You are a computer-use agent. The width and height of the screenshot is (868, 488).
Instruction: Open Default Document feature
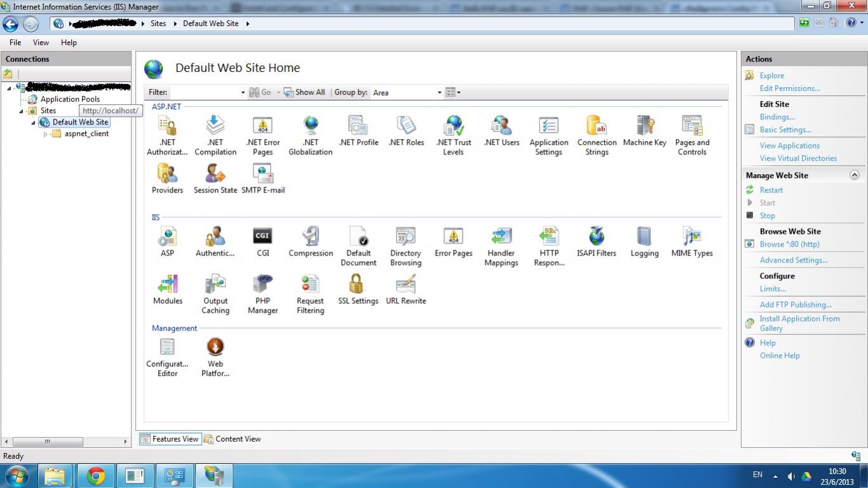coord(358,246)
